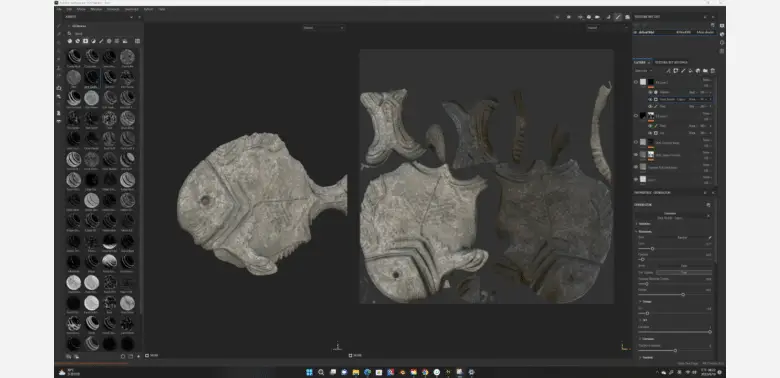
Task: Toggle eye of selected generator effect row
Action: tap(650, 99)
